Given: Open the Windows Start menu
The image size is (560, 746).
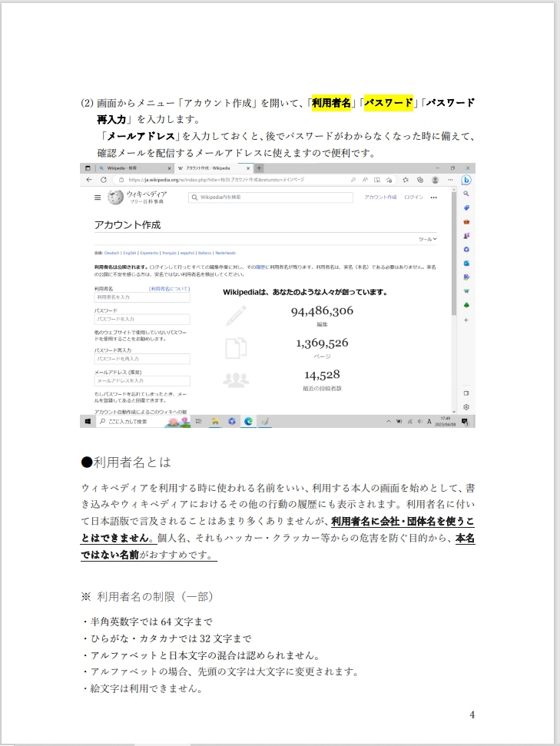Looking at the screenshot, I should point(88,422).
